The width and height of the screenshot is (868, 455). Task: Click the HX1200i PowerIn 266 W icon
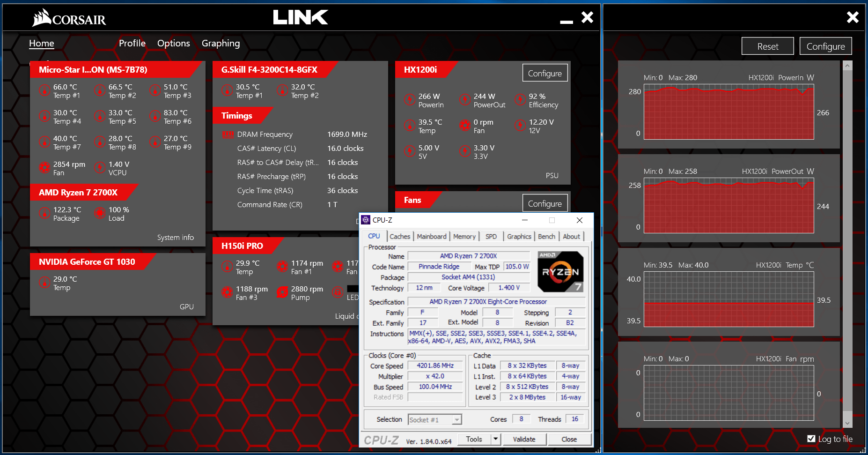pyautogui.click(x=410, y=99)
